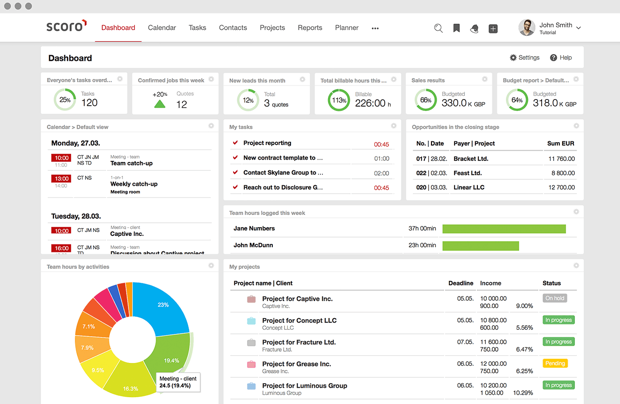Click the green 19.4% pie chart segment
Screen dimensions: 620x404
coord(170,355)
